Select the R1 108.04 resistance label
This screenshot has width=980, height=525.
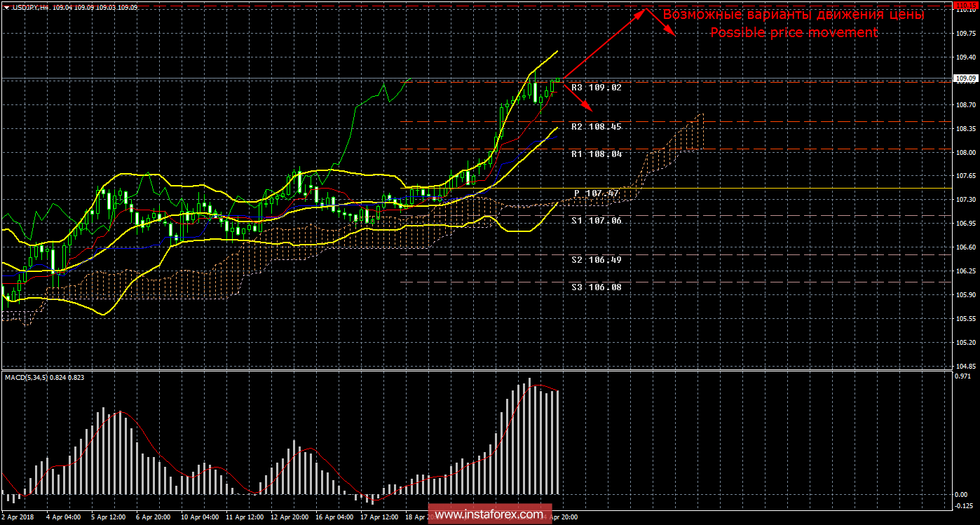pyautogui.click(x=596, y=154)
